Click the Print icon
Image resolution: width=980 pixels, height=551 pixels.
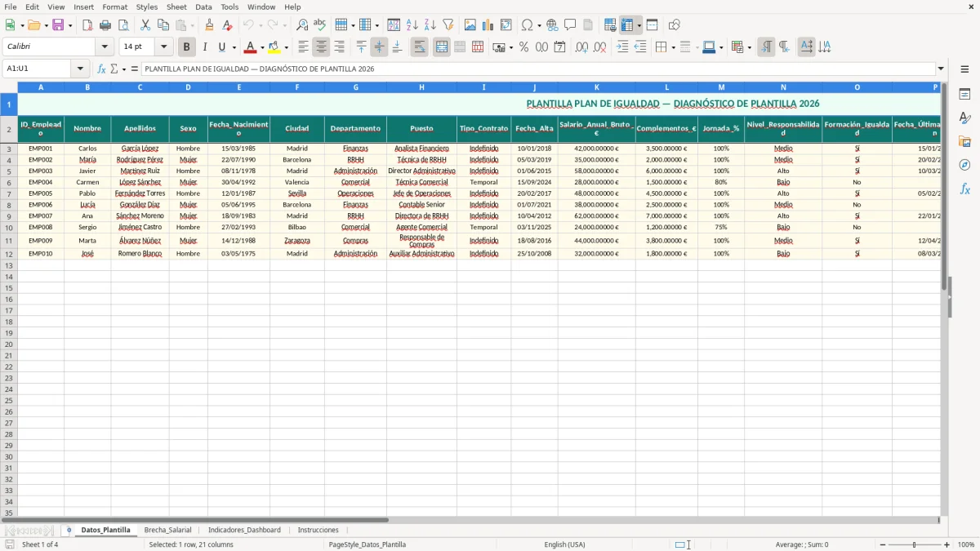click(x=105, y=25)
